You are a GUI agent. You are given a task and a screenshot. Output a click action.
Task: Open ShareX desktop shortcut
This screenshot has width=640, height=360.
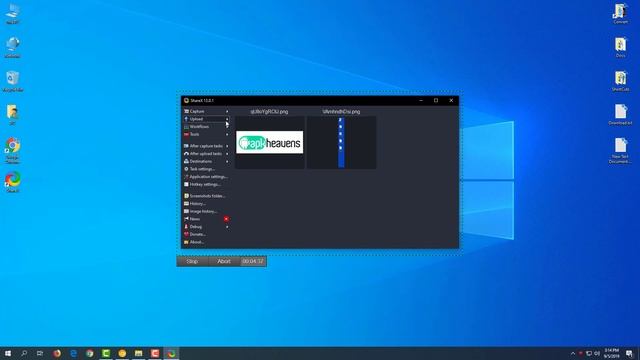click(x=13, y=182)
